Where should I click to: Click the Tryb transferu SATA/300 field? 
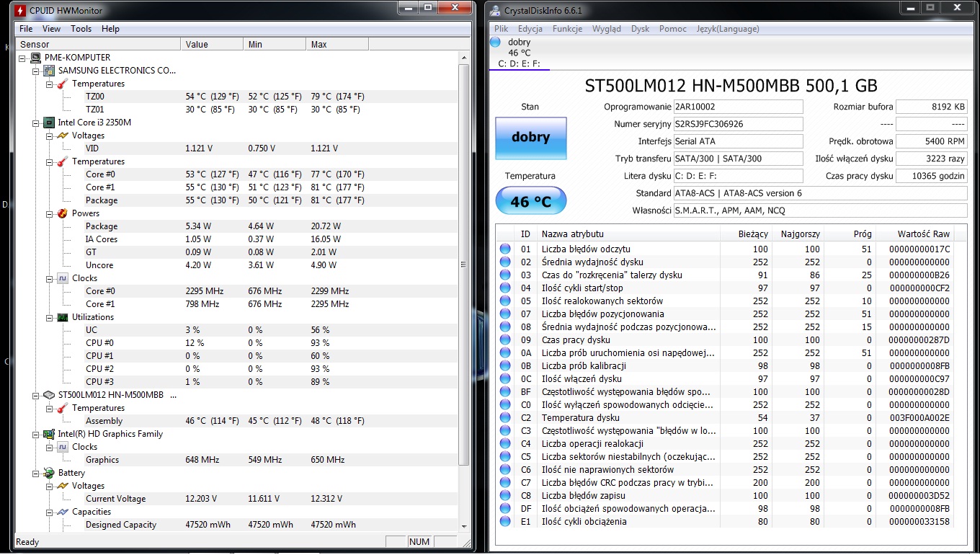tap(738, 159)
